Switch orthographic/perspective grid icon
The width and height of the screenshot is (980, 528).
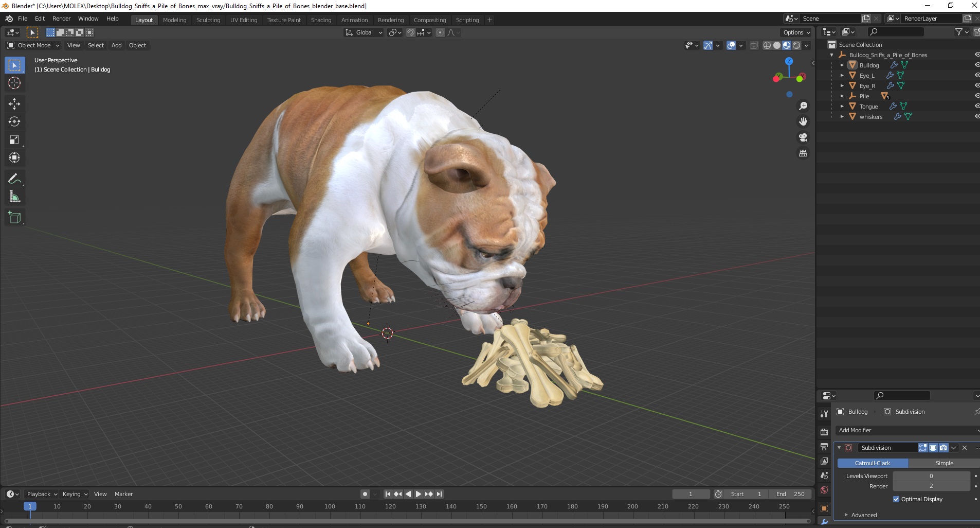pyautogui.click(x=803, y=153)
